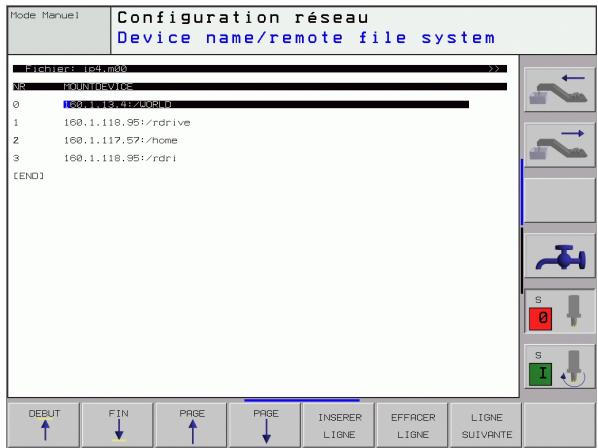Click the DEBUT soft key
Image resolution: width=598 pixels, height=448 pixels.
click(44, 425)
